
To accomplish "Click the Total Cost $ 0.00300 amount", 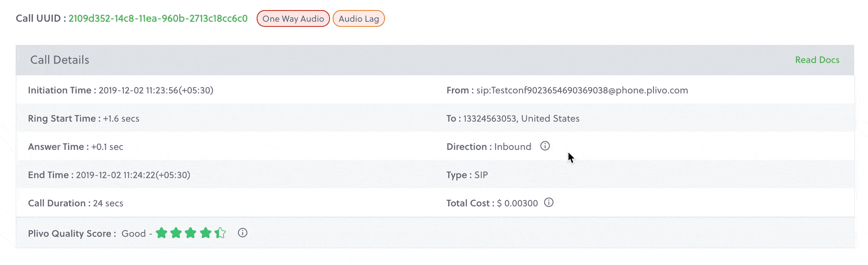I will click(x=517, y=203).
